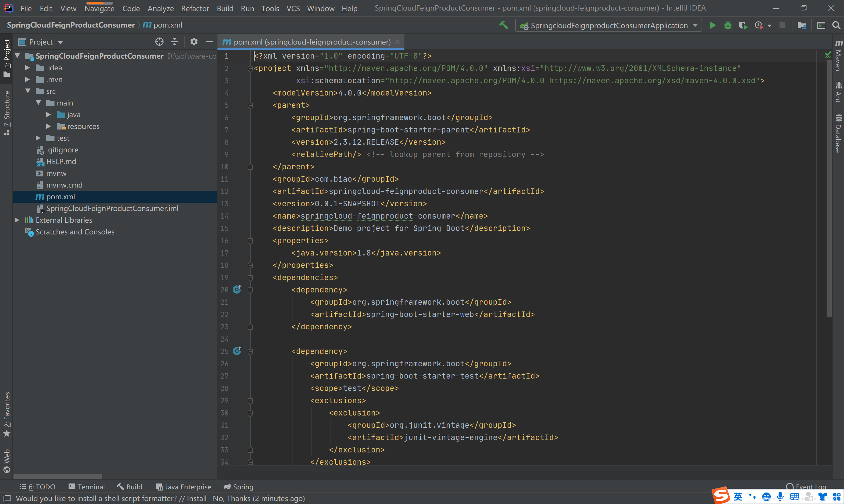Open the Refactor menu
The width and height of the screenshot is (844, 504).
[x=195, y=8]
